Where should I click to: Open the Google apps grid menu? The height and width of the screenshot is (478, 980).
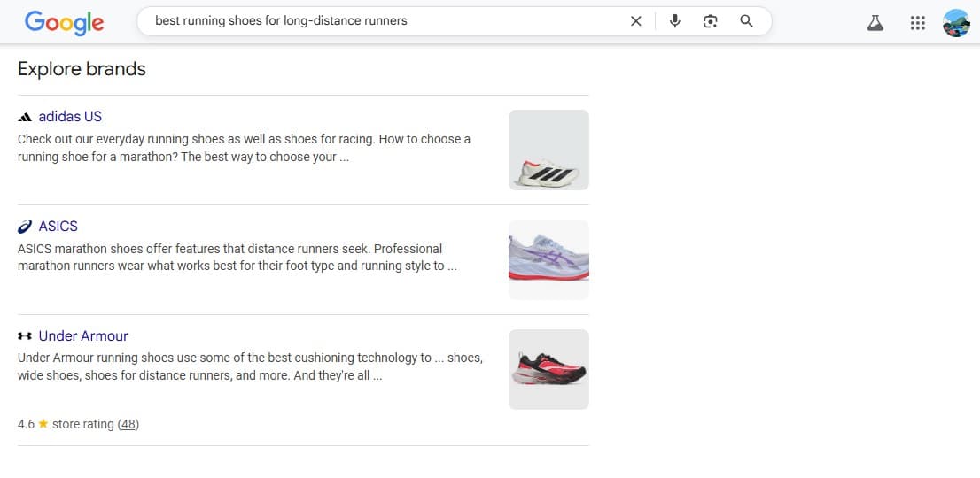pos(918,23)
